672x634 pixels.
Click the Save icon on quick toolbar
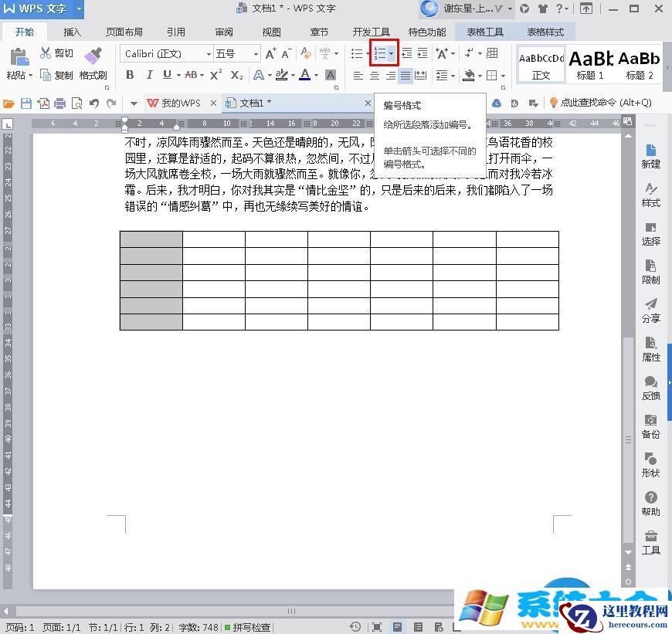(26, 103)
